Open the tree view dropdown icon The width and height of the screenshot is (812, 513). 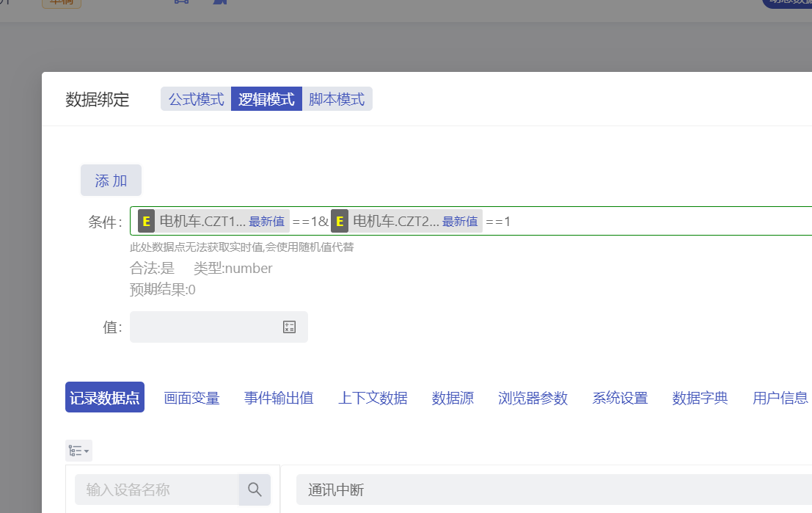click(x=78, y=451)
